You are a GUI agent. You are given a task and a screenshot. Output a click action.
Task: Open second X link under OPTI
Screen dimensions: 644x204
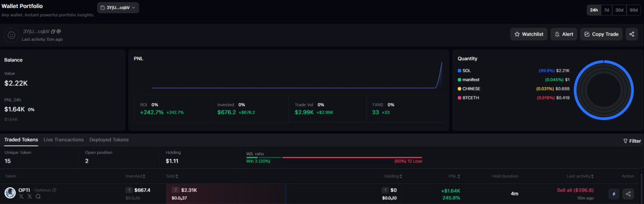coord(30,197)
